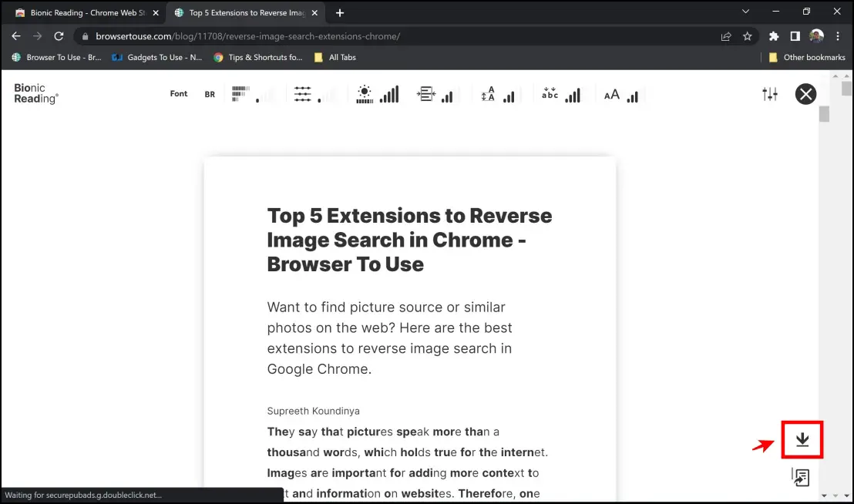Adjust the saccade level bars

point(328,96)
